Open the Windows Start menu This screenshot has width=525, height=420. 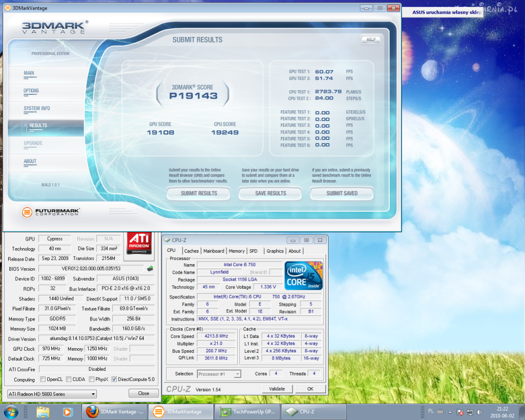(11, 412)
